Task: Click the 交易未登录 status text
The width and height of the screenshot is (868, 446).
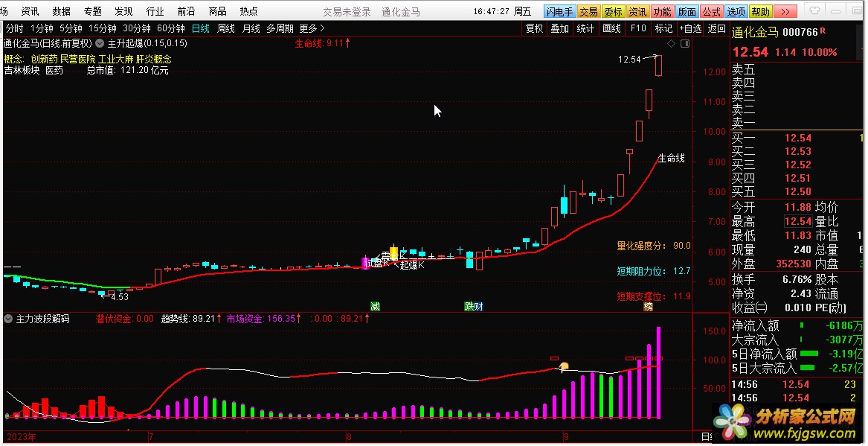Action: tap(347, 12)
